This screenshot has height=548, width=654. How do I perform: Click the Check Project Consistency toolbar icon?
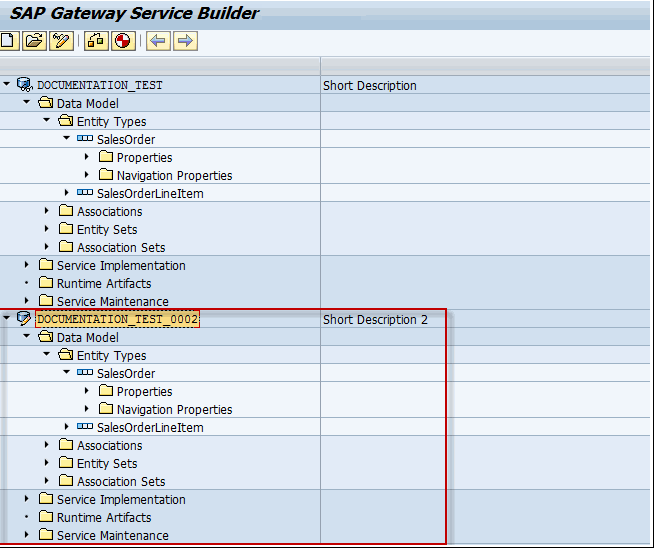pos(97,41)
